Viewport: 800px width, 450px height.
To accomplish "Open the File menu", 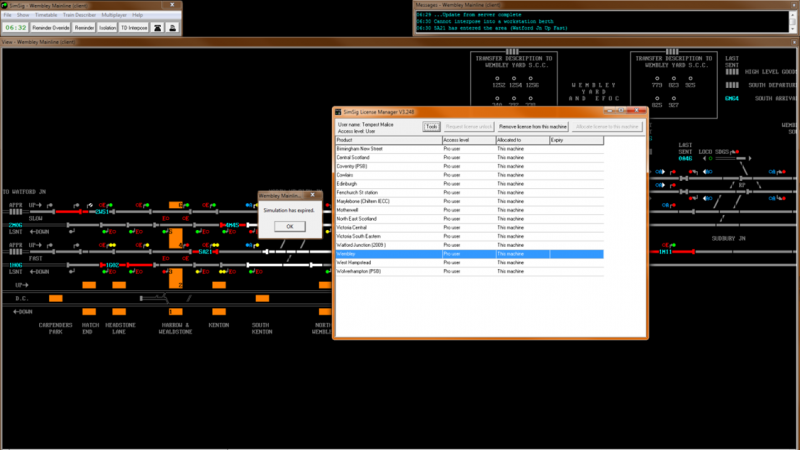I will [x=7, y=15].
